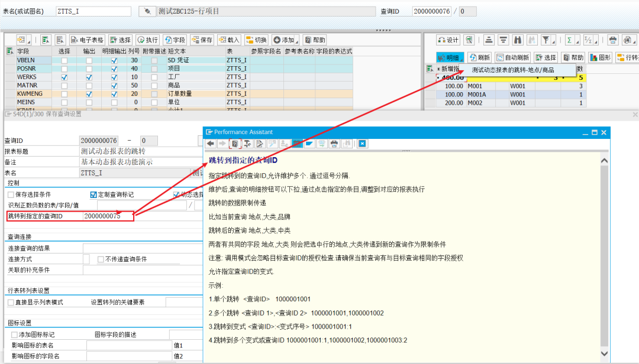Click scroll-up arrow in Performance Assistant
Screen dimensions: 639x364
[x=604, y=160]
